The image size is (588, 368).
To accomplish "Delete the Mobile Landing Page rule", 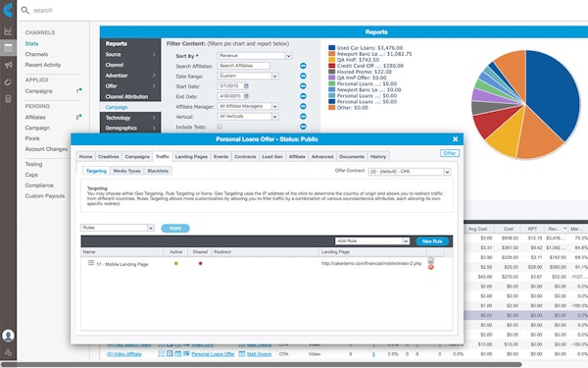I will [431, 267].
